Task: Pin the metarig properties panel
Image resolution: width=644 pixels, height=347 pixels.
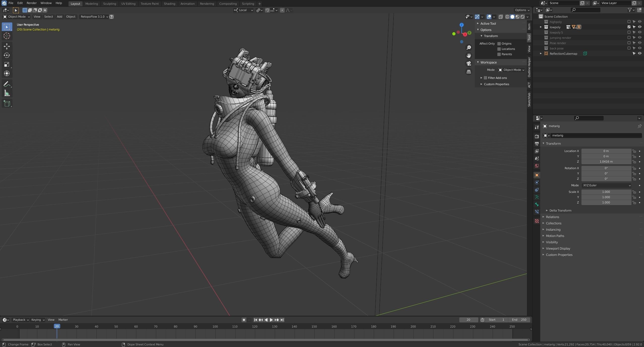Action: 639,126
